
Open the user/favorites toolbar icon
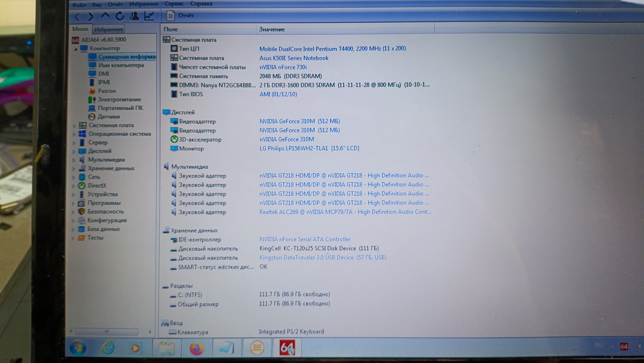point(135,16)
